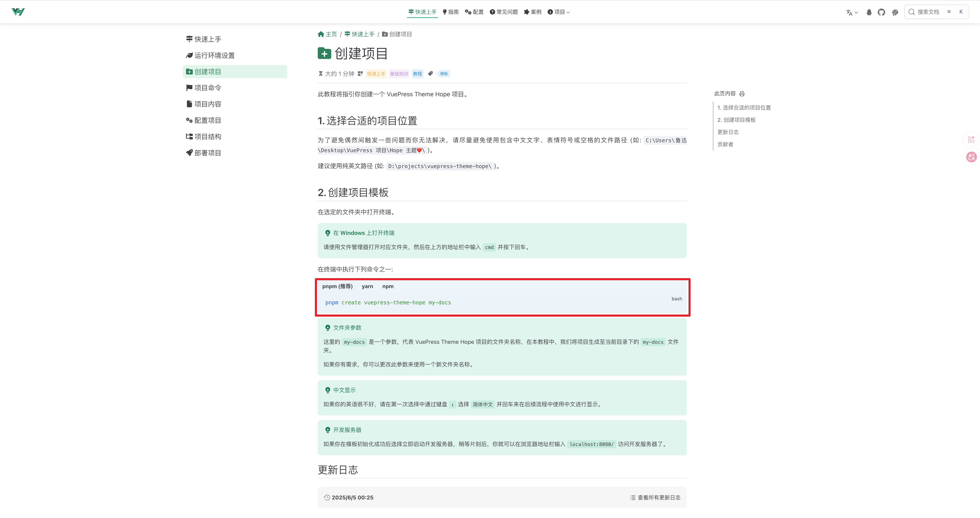Jump to 贡献者 in the page outline
The width and height of the screenshot is (980, 518).
click(725, 144)
